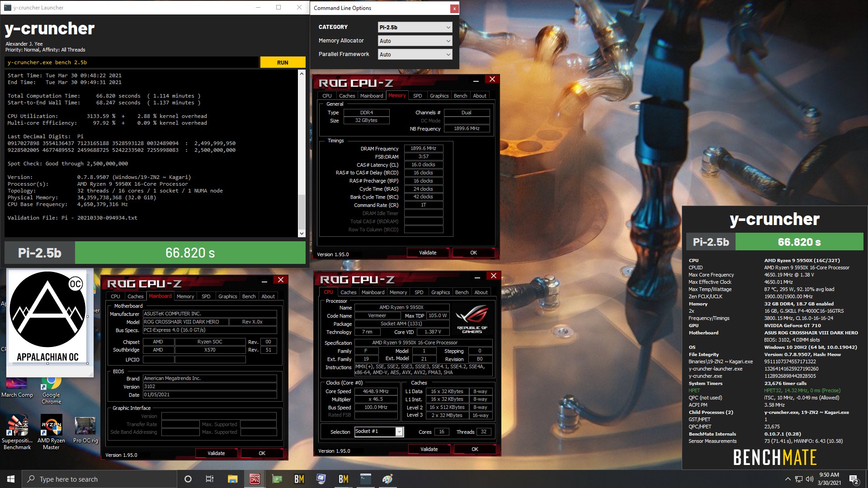The height and width of the screenshot is (488, 868).
Task: Open the green hardware monitor taskbar icon
Action: pyautogui.click(x=277, y=479)
